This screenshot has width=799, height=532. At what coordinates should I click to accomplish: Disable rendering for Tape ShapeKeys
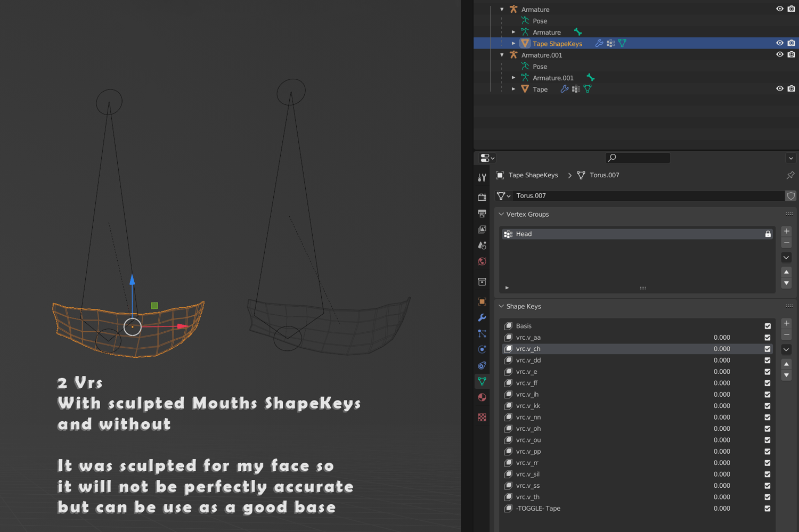(792, 43)
